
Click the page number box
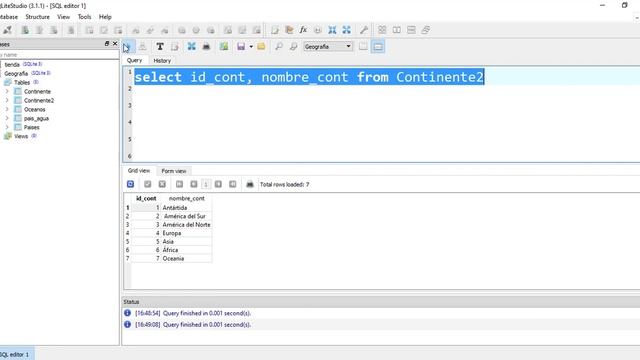pyautogui.click(x=206, y=184)
